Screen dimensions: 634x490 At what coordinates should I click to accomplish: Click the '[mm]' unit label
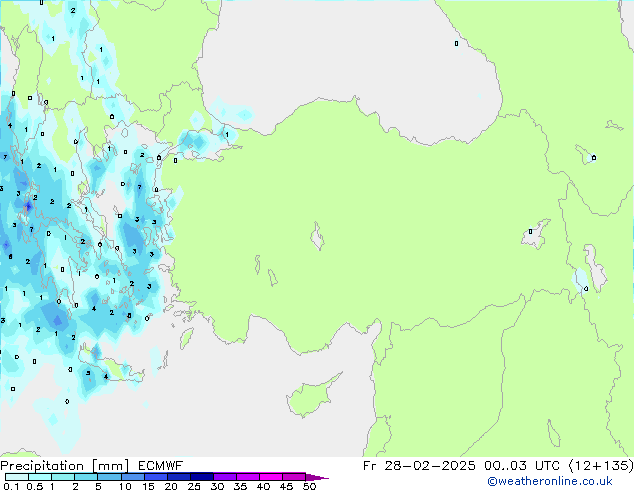click(110, 466)
